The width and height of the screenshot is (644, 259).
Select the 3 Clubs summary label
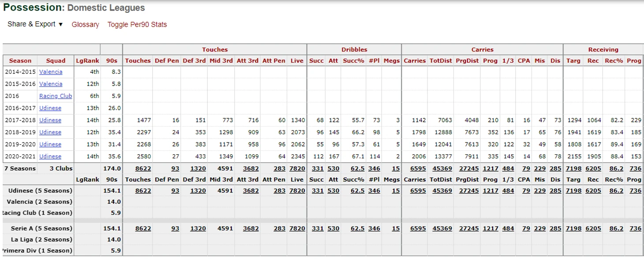(x=61, y=169)
